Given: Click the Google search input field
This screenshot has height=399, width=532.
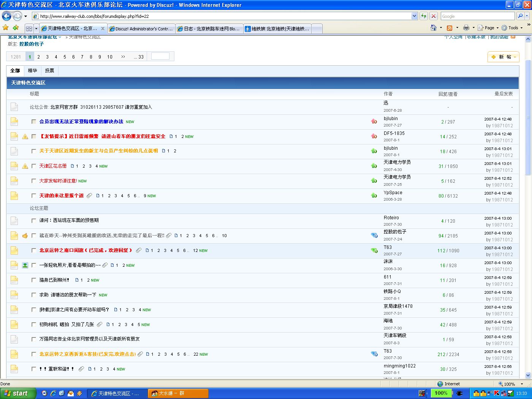Looking at the screenshot, I should 478,16.
